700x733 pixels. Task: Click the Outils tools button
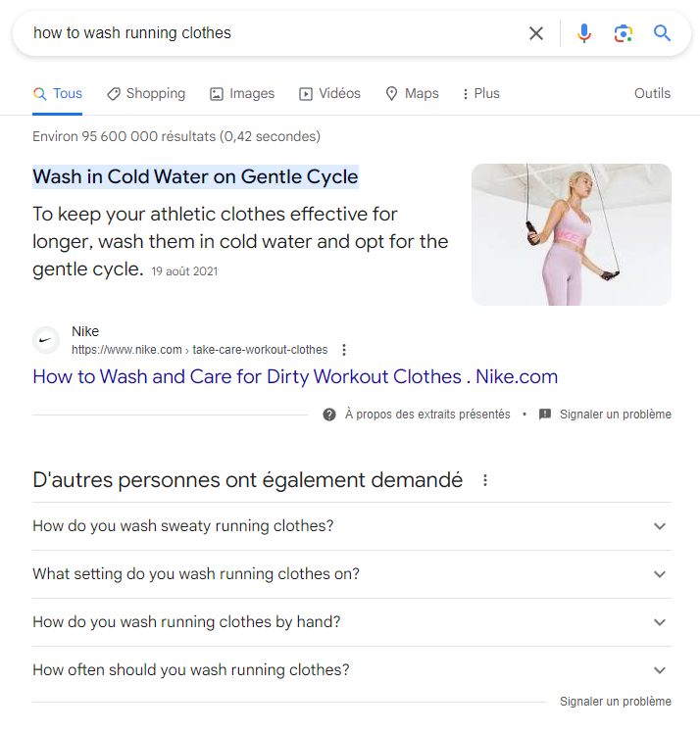pyautogui.click(x=652, y=94)
